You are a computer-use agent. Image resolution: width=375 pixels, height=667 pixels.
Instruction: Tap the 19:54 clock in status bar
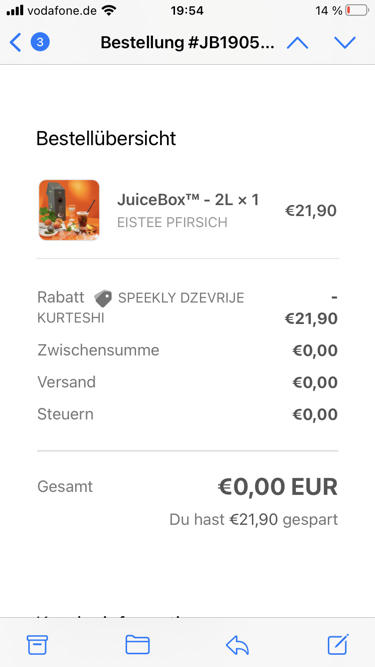coord(187,10)
